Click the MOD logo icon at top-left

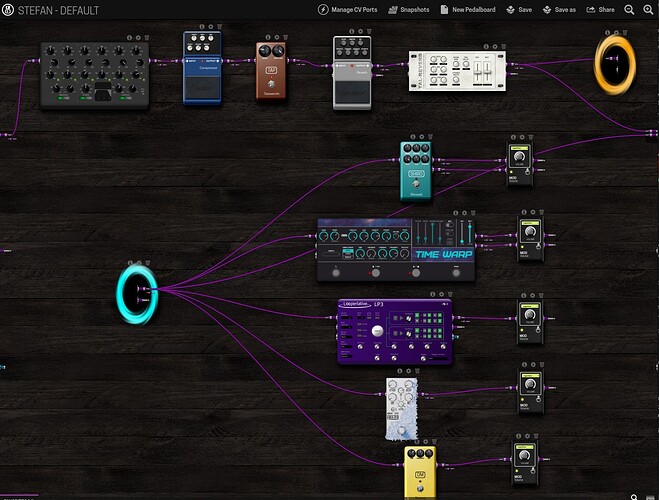8,9
